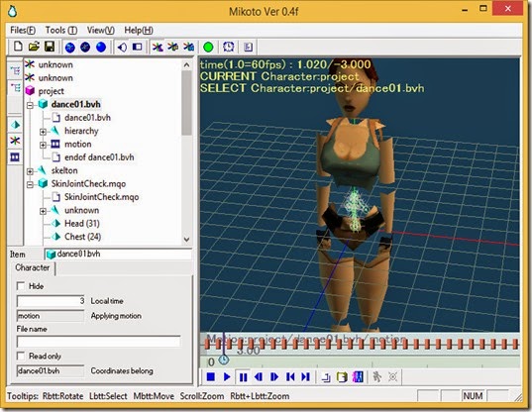Click the film strip sidebar icon

(x=15, y=157)
